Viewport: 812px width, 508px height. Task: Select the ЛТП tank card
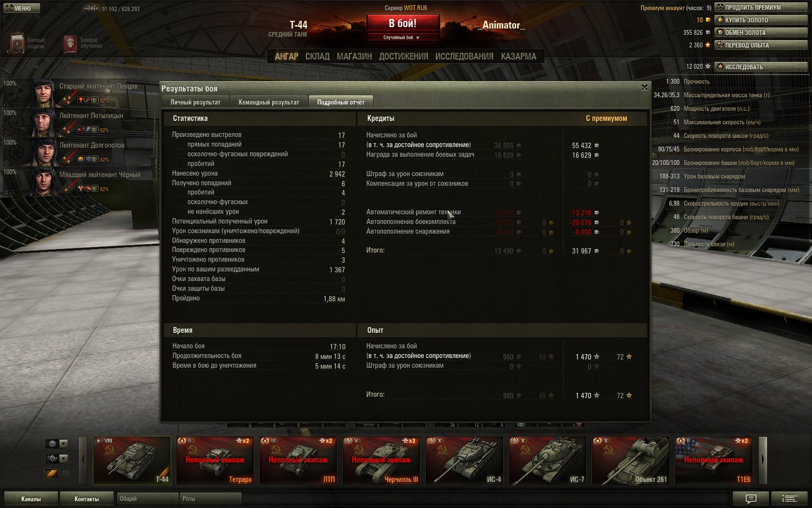[298, 461]
